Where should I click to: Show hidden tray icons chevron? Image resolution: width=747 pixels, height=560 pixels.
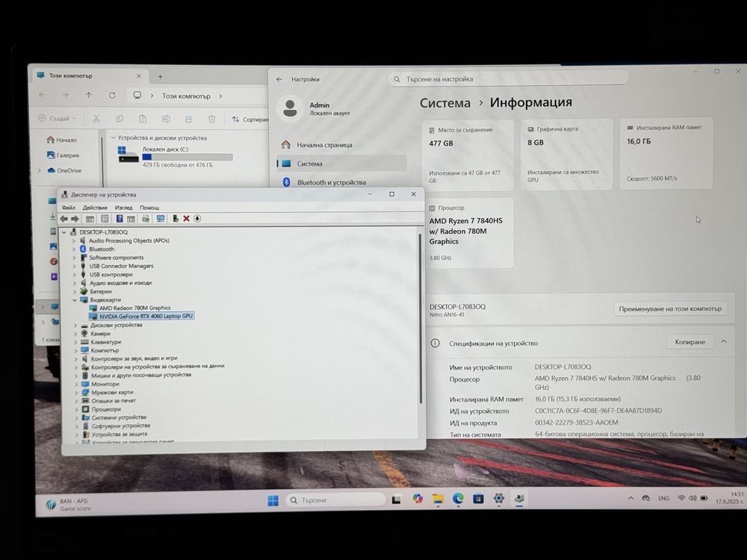click(x=630, y=498)
